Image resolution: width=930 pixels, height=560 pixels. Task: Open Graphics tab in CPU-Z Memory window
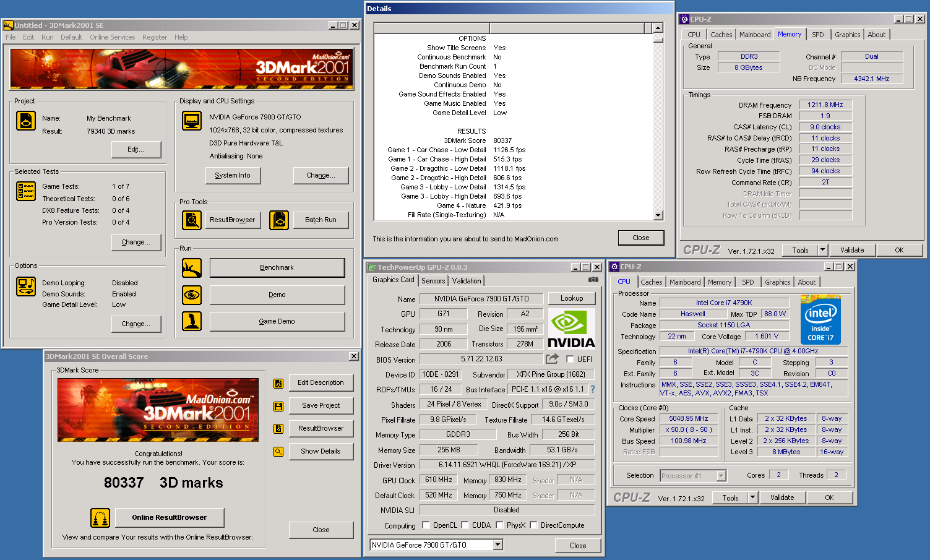tap(847, 35)
